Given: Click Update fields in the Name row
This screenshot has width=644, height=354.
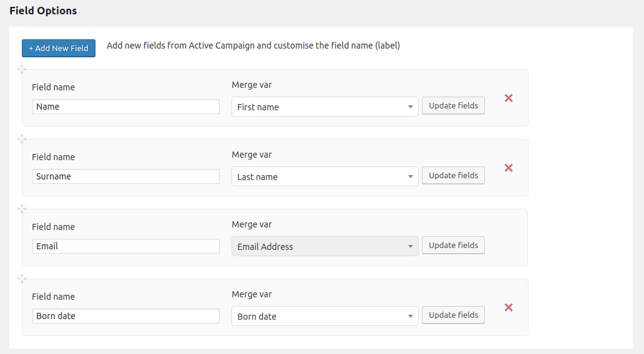Looking at the screenshot, I should pyautogui.click(x=453, y=106).
